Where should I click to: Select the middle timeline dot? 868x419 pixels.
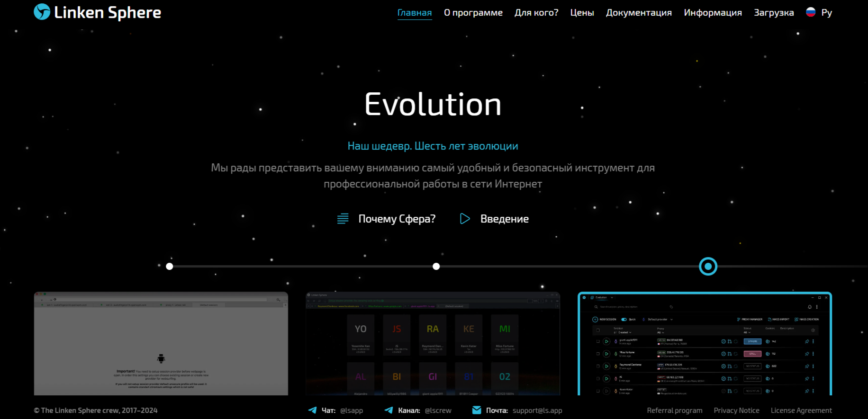point(436,267)
